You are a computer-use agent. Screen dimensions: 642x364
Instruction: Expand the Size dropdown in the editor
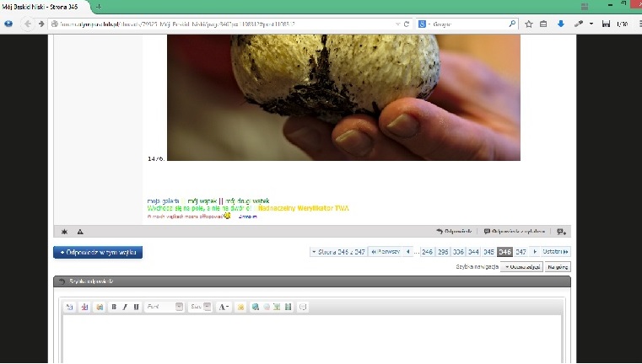click(200, 307)
